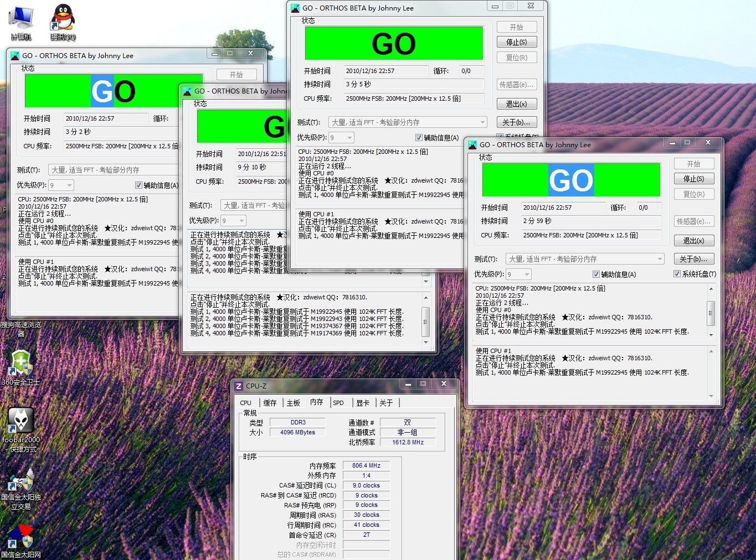Click the CPU-Z title bar icon
This screenshot has width=756, height=560.
point(239,386)
